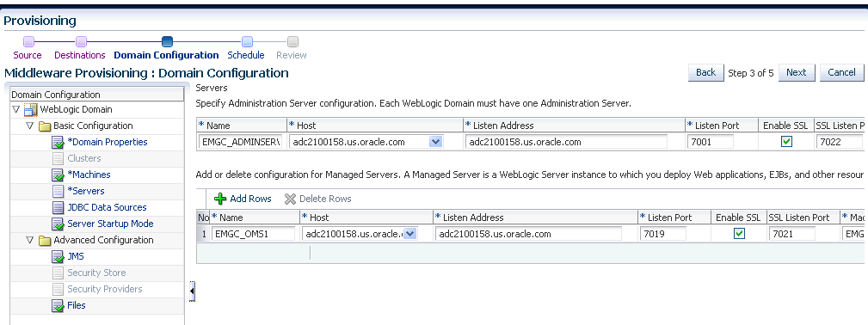Screen dimensions: 868x325
Task: Click the Listen Port field showing 7019
Action: click(x=662, y=234)
